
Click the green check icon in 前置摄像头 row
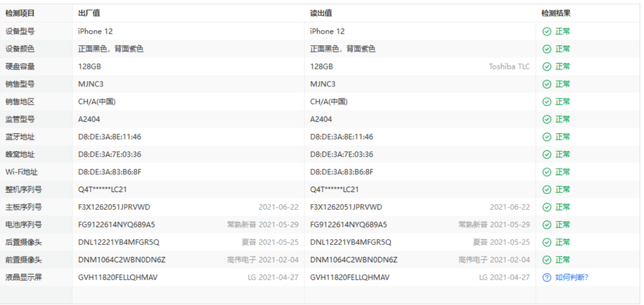click(547, 260)
